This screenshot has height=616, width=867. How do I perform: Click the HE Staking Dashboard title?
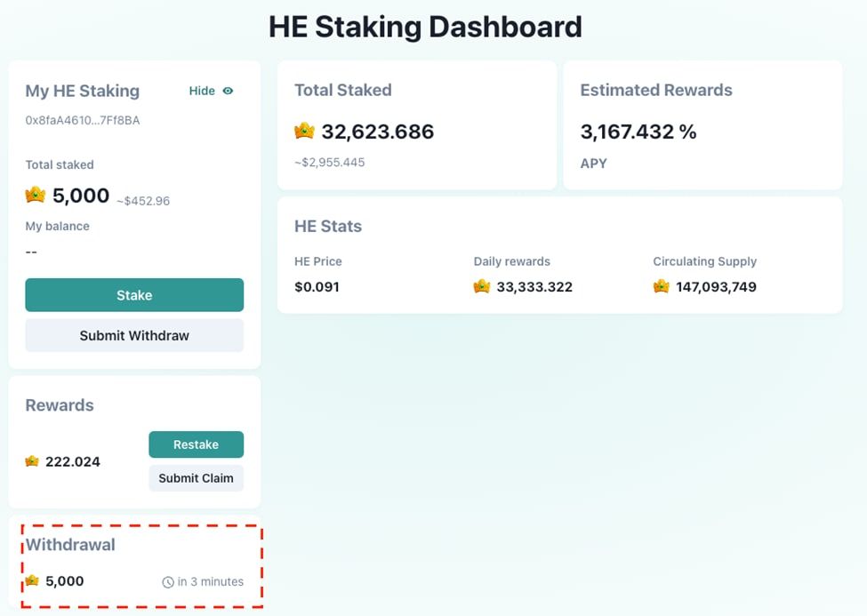click(425, 27)
